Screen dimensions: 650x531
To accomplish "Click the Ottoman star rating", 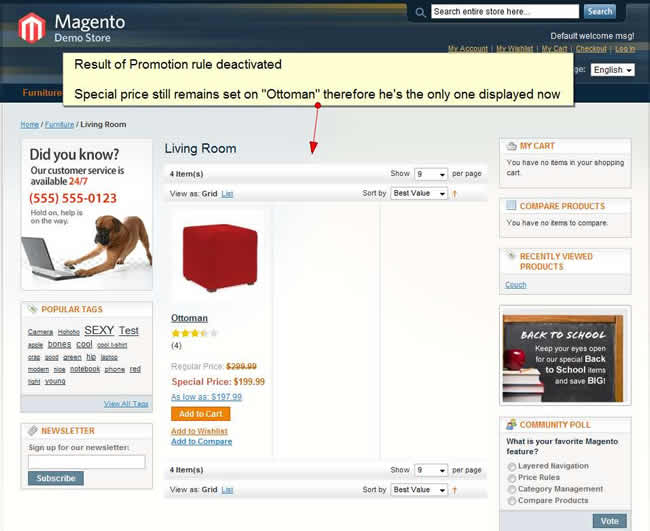I will (194, 333).
